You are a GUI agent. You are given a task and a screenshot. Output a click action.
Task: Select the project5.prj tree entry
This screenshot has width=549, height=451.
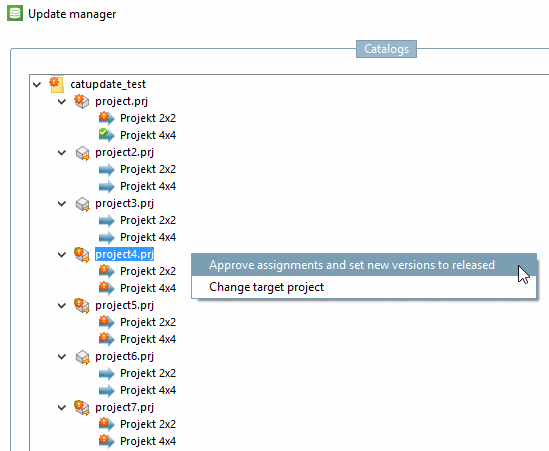[124, 305]
